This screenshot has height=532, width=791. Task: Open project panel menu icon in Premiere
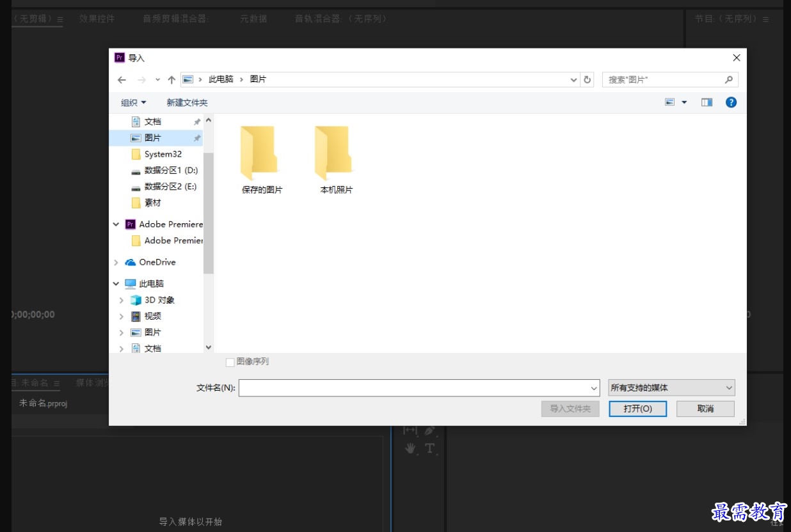pos(56,383)
